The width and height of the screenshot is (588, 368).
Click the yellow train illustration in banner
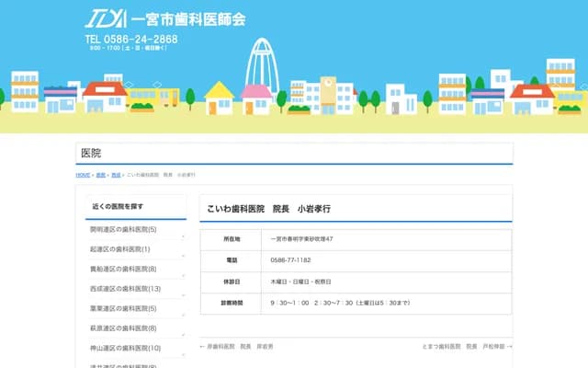(153, 96)
